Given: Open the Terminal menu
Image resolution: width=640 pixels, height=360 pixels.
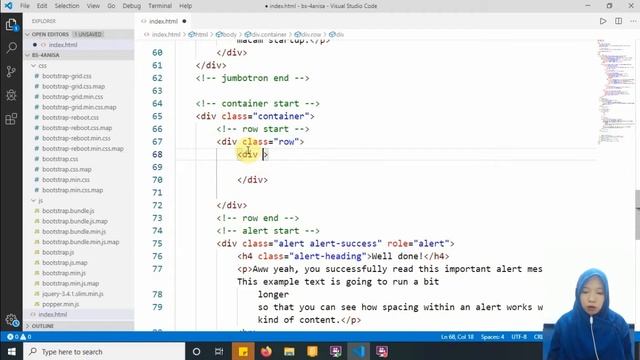Looking at the screenshot, I should pos(160,6).
